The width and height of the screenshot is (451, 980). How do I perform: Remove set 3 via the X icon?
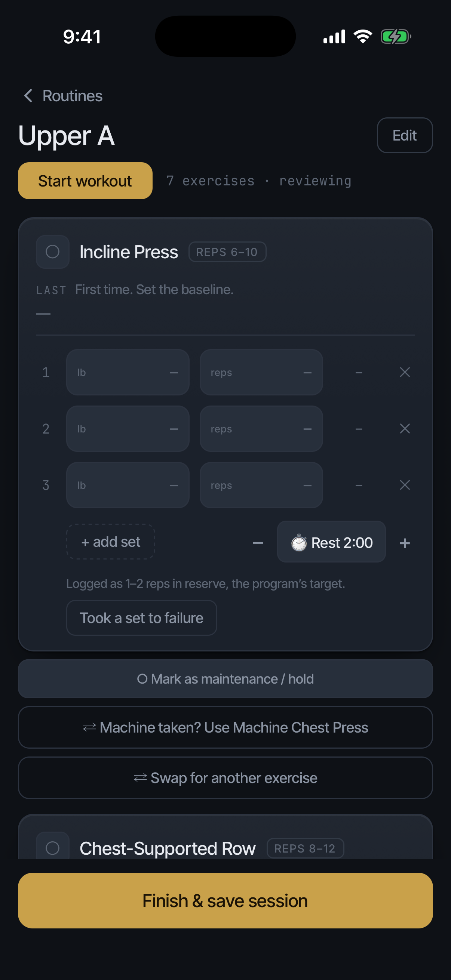click(405, 485)
